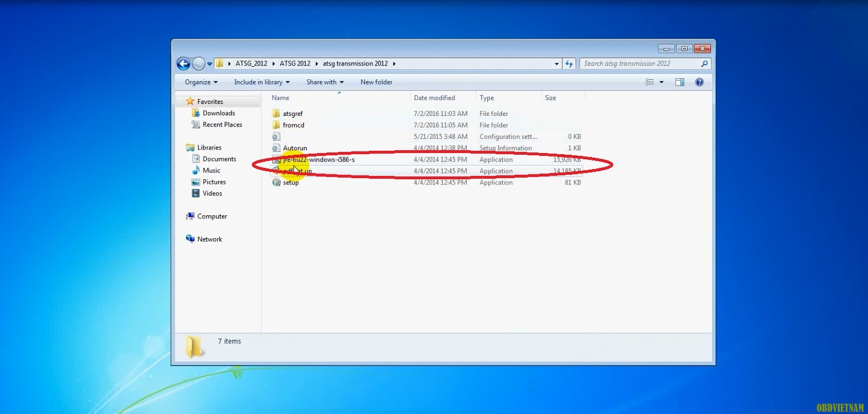The image size is (868, 414).
Task: Select the jre-6u22-windows-i586-s file name
Action: point(319,159)
